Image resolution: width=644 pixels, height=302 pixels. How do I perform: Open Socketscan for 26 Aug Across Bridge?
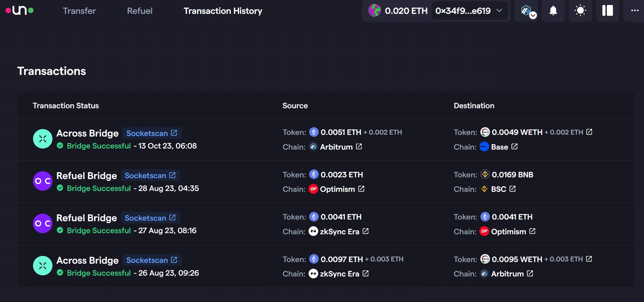(x=152, y=260)
